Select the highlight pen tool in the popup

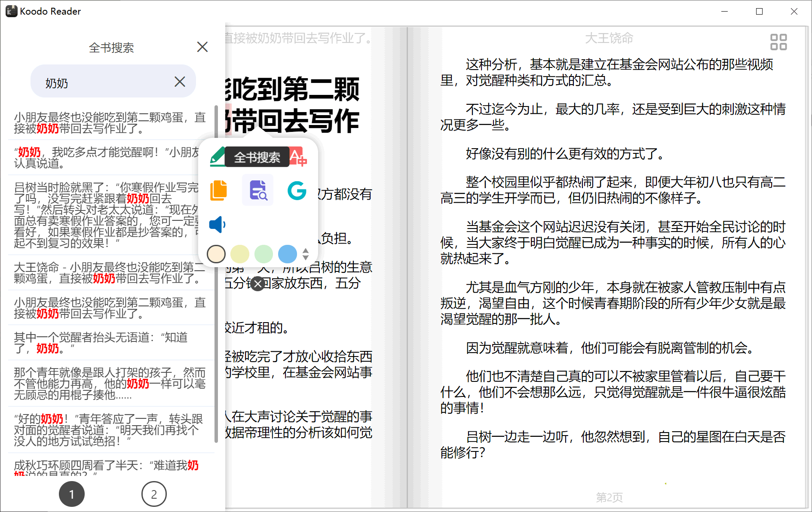coord(217,157)
